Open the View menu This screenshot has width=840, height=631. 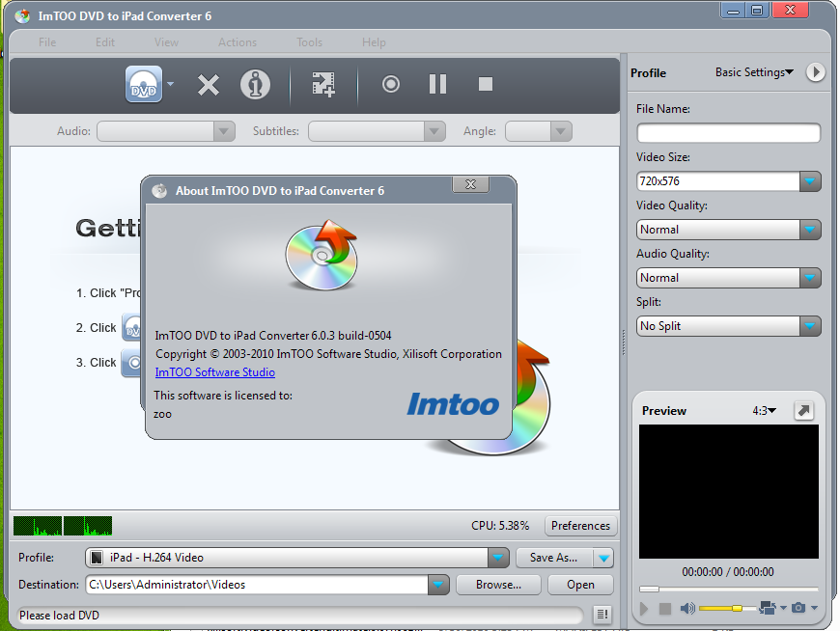[x=166, y=42]
